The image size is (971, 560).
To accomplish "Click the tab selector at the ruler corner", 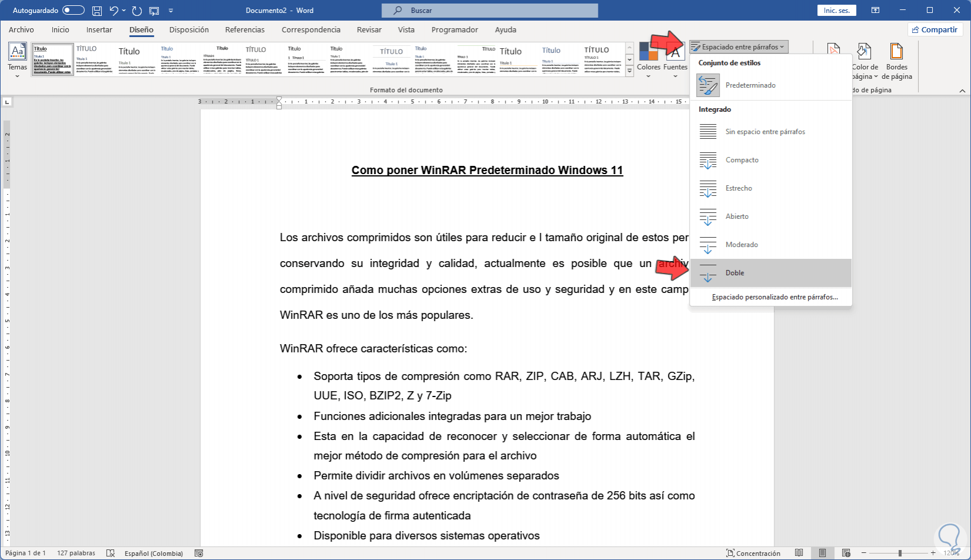I will [6, 102].
